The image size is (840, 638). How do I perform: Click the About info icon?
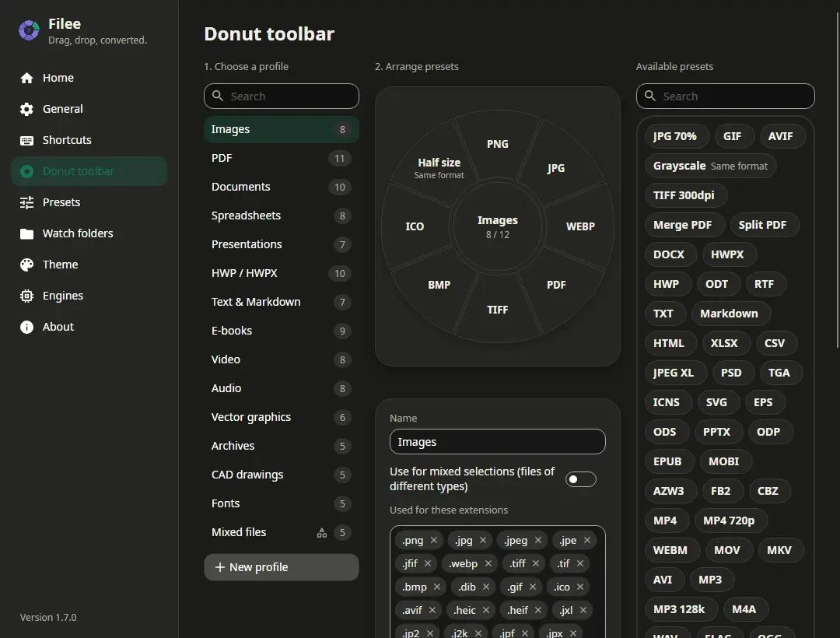(x=26, y=327)
